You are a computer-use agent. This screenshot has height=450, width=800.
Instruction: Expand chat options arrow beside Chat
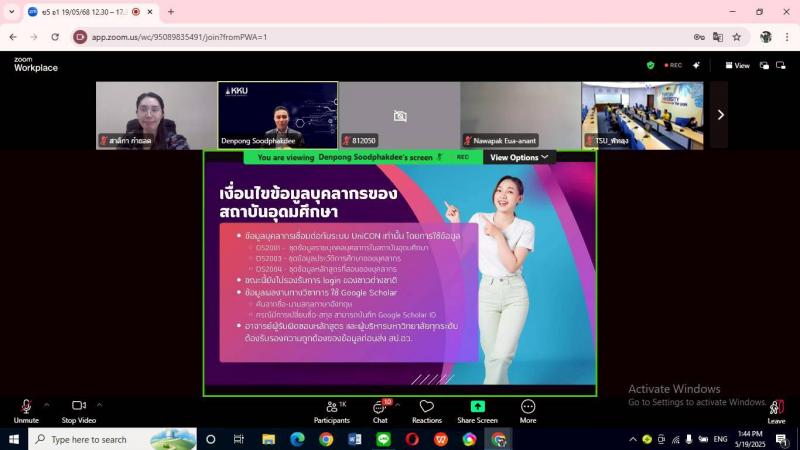[x=397, y=405]
